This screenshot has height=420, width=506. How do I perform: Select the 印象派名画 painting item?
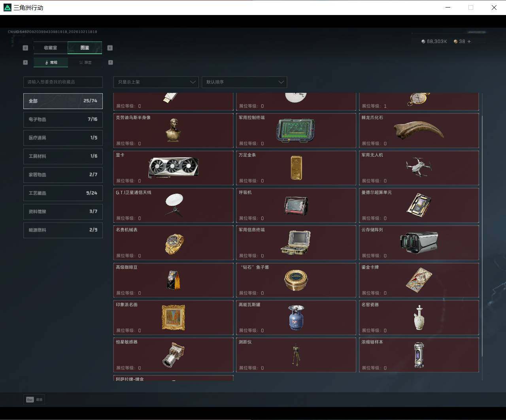(x=173, y=318)
